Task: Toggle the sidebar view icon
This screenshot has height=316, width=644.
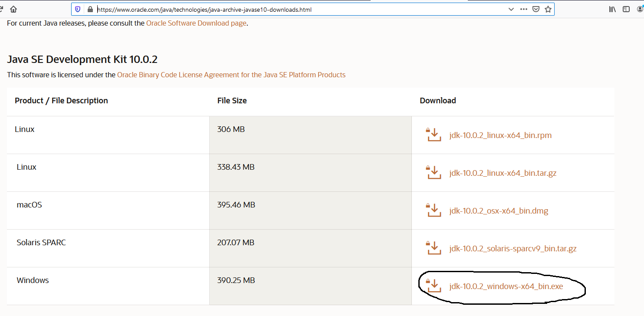Action: (x=626, y=9)
